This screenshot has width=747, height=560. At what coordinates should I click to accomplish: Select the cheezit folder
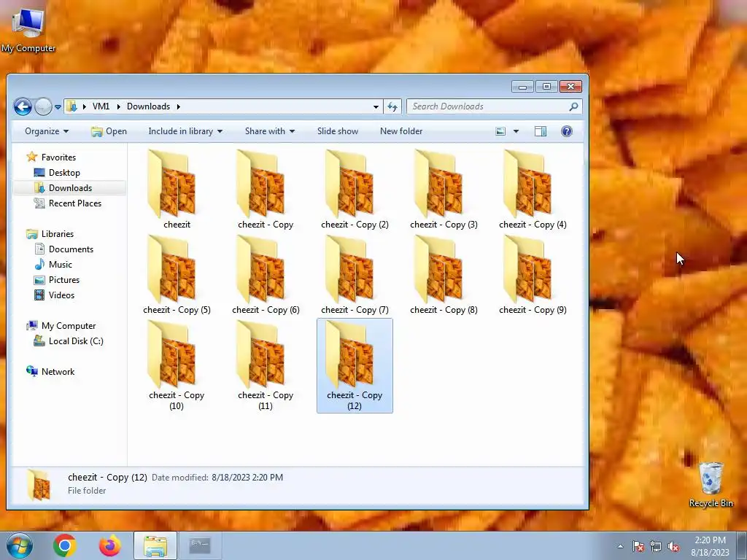[177, 190]
